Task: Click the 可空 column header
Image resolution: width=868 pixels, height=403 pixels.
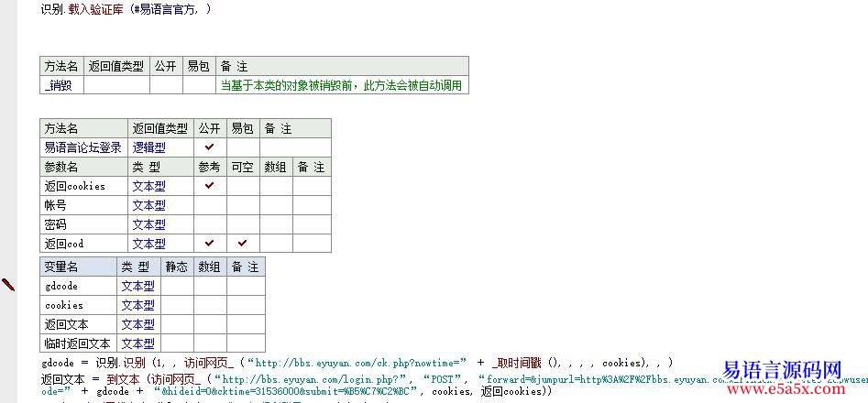Action: tap(243, 167)
